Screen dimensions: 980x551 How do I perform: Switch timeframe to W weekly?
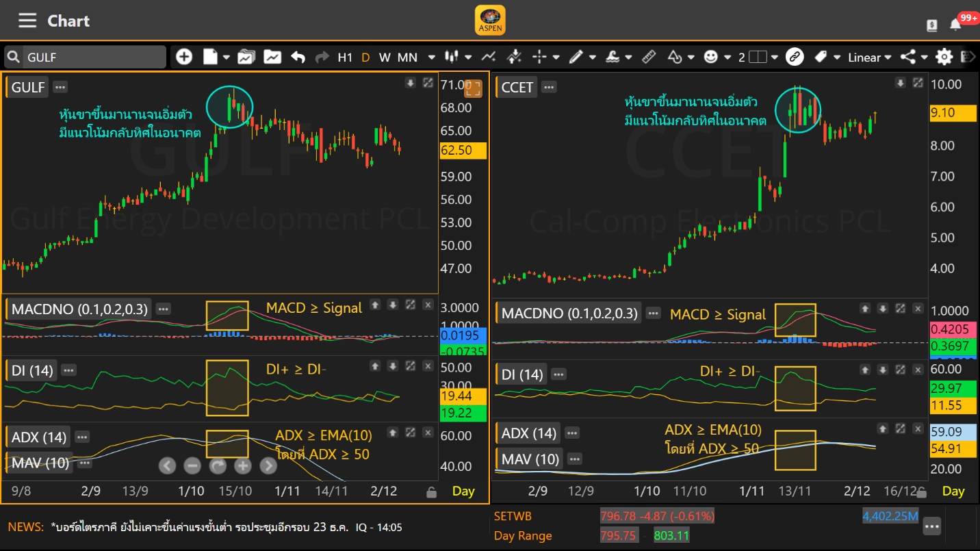[x=385, y=57]
